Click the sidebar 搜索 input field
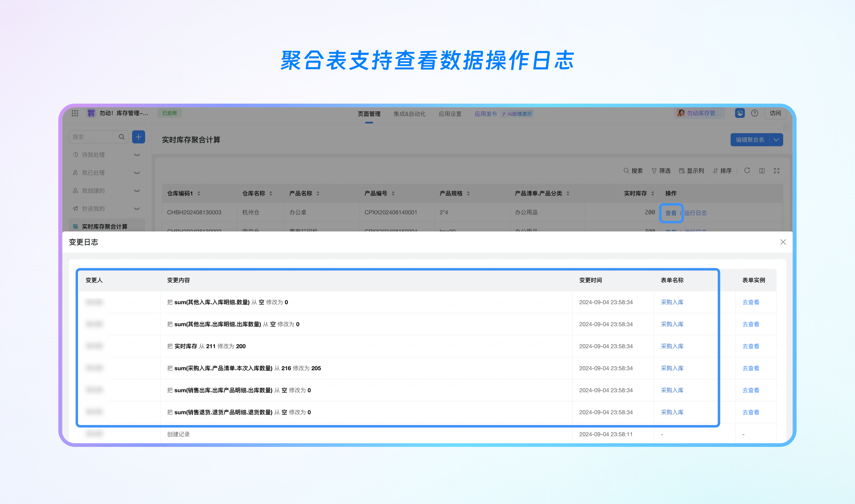The image size is (855, 504). (x=98, y=137)
